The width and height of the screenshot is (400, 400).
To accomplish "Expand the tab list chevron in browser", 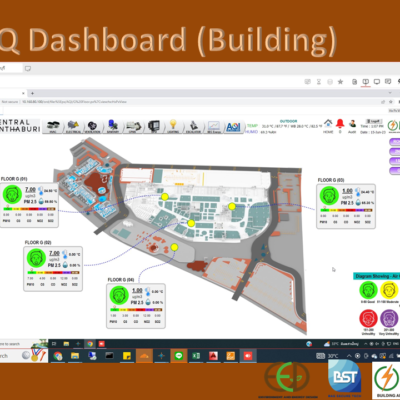I will 390,93.
